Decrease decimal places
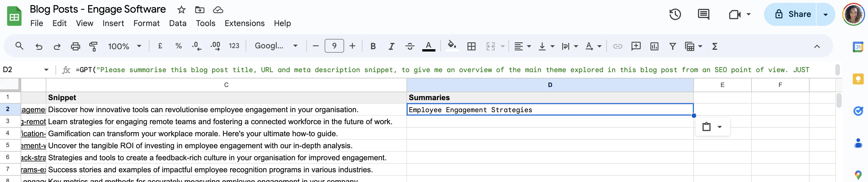The width and height of the screenshot is (868, 182). pyautogui.click(x=196, y=46)
